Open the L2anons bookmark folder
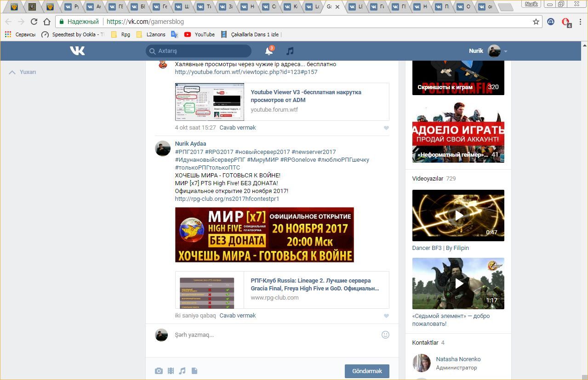This screenshot has width=588, height=380. click(151, 34)
